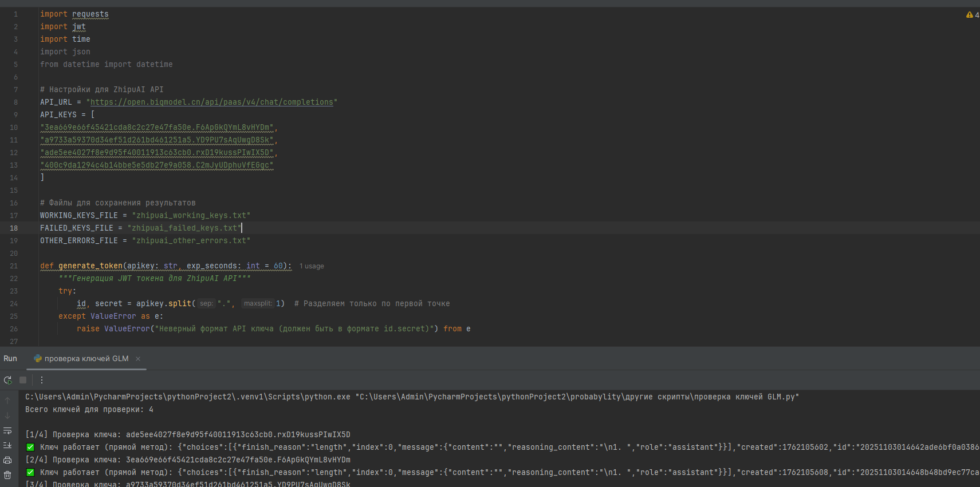Image resolution: width=980 pixels, height=487 pixels.
Task: Select the проверка ключей GLM run tab
Action: 86,359
